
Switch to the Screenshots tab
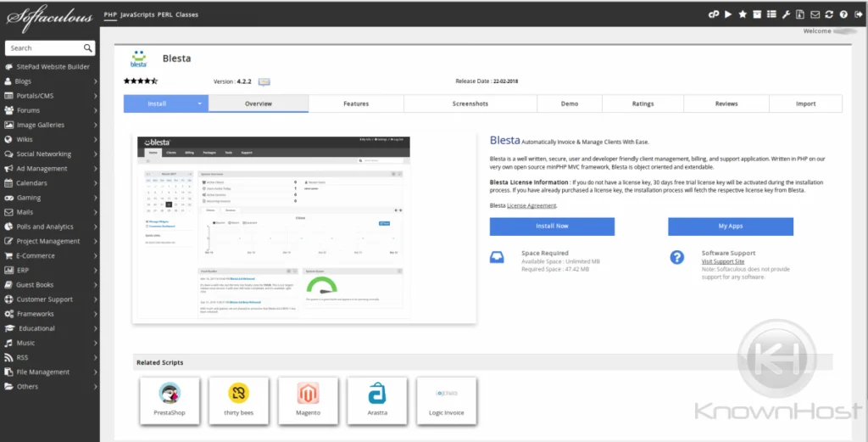(470, 104)
